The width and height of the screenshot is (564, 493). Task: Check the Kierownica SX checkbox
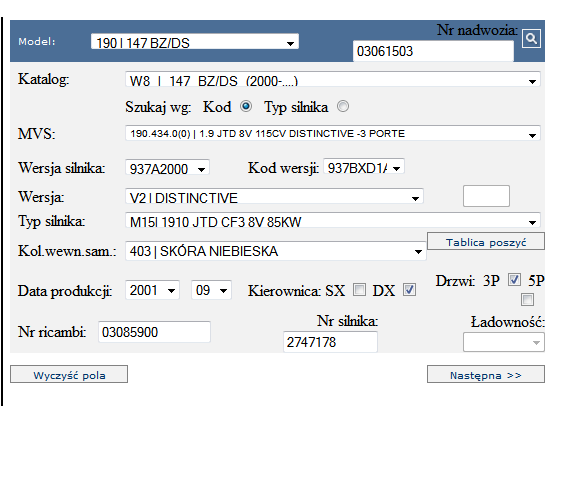coord(359,289)
